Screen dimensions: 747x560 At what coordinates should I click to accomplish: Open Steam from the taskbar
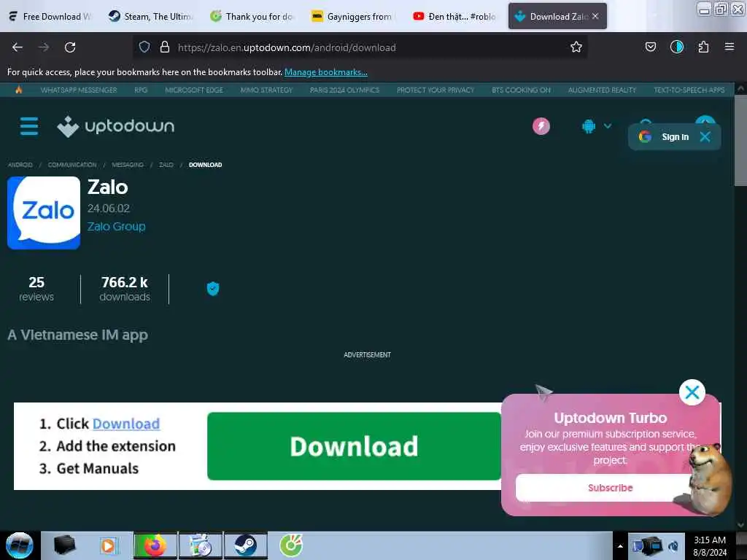245,545
